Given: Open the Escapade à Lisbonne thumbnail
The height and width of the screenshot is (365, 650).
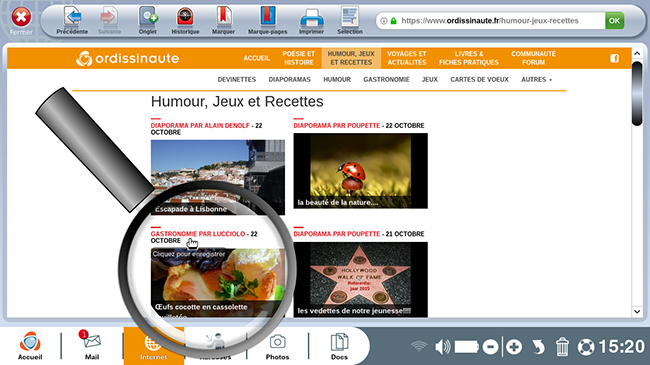Looking at the screenshot, I should click(218, 177).
